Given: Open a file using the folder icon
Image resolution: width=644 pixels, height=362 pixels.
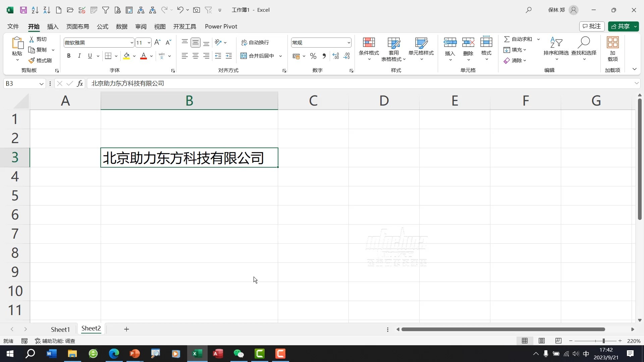Looking at the screenshot, I should 70,10.
